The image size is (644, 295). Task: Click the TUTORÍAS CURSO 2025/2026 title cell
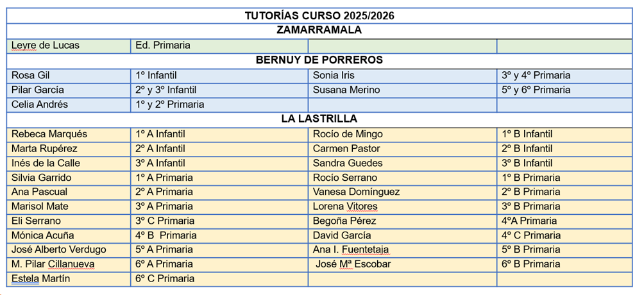[x=319, y=15]
